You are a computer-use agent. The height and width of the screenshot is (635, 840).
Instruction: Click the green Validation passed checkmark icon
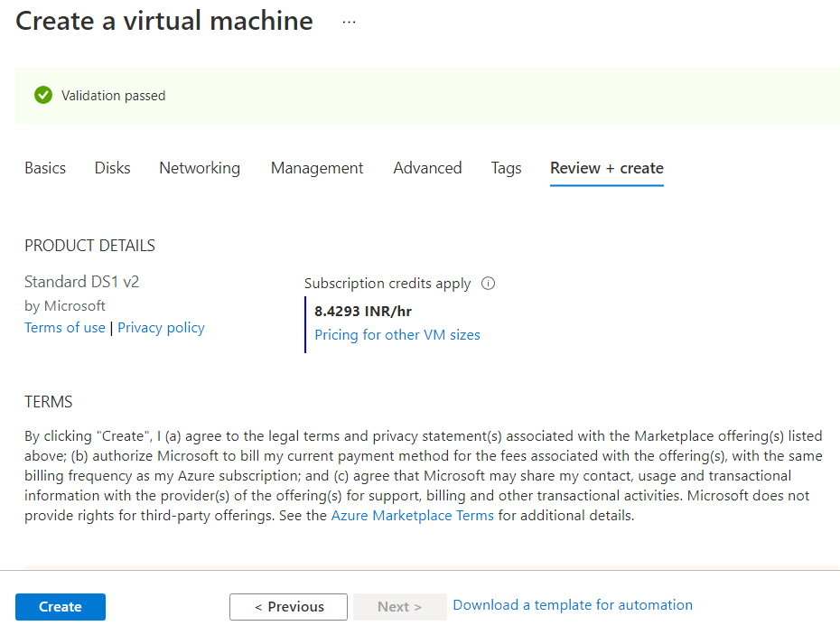pyautogui.click(x=43, y=96)
